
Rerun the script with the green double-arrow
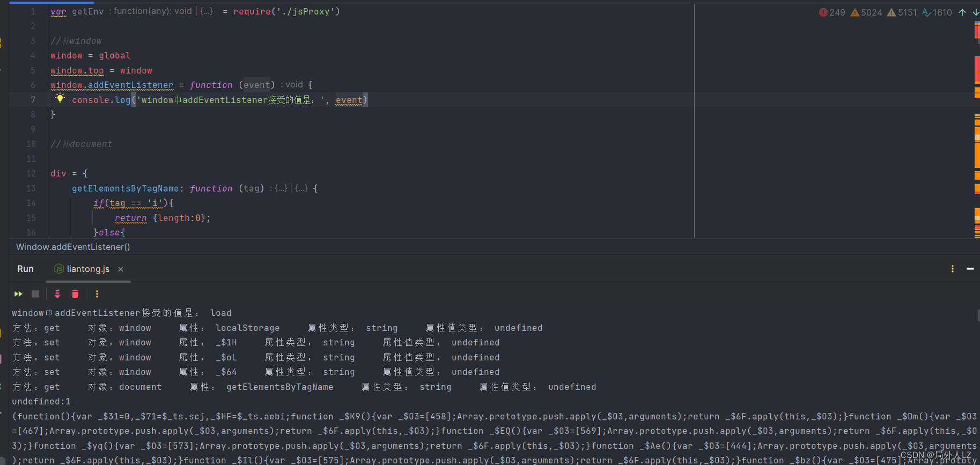point(18,294)
